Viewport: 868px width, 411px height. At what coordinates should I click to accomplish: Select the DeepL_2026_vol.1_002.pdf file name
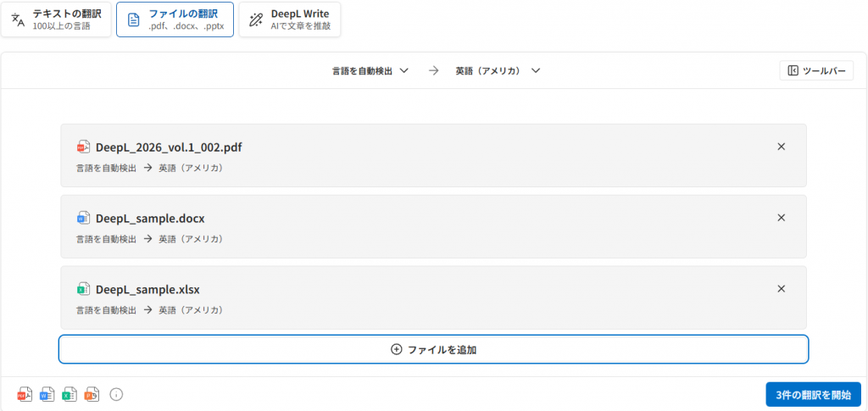pyautogui.click(x=169, y=147)
